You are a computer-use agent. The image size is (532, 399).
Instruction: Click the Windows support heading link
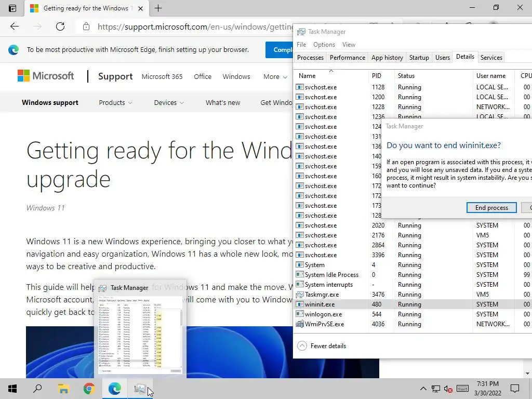[x=50, y=102]
